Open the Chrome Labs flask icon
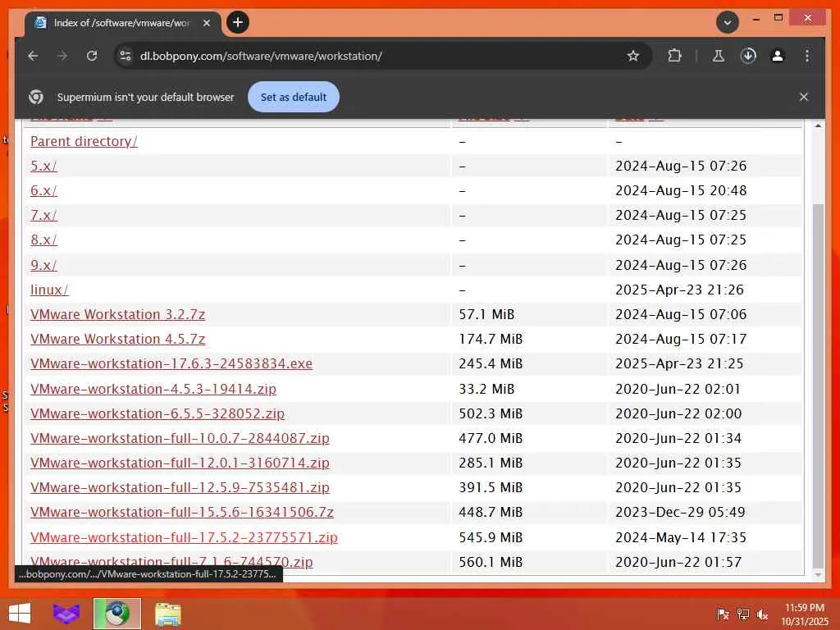This screenshot has height=630, width=840. [719, 56]
